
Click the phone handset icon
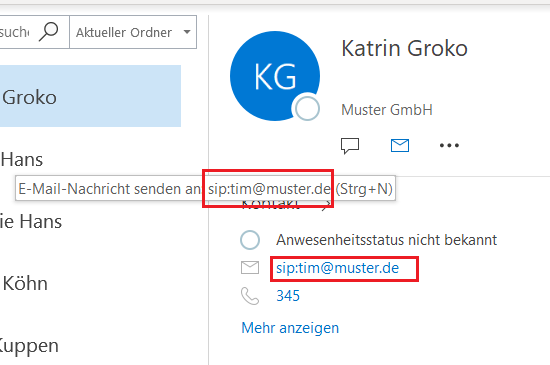click(250, 296)
